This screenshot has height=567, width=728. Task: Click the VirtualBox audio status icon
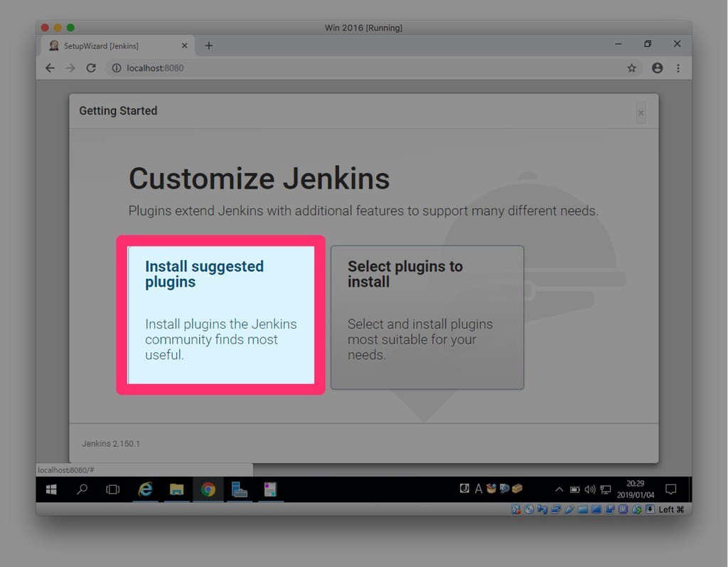click(x=542, y=509)
